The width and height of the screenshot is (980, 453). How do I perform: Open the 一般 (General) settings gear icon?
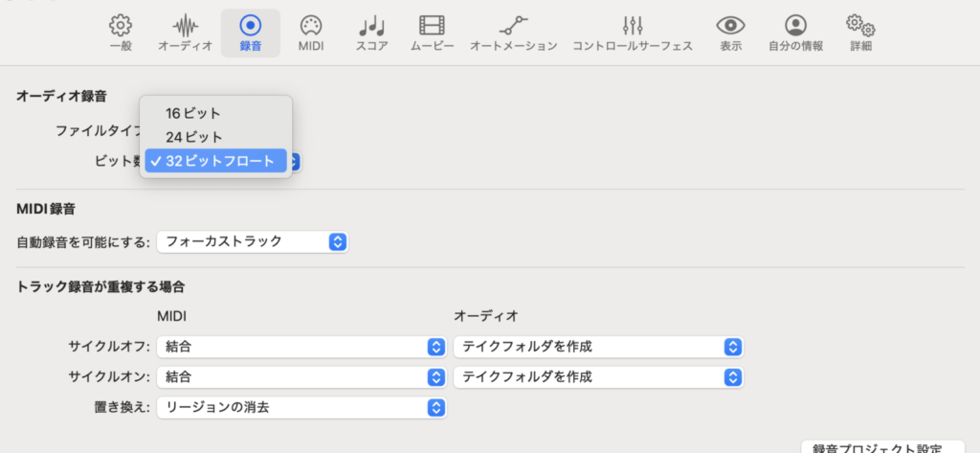(122, 32)
